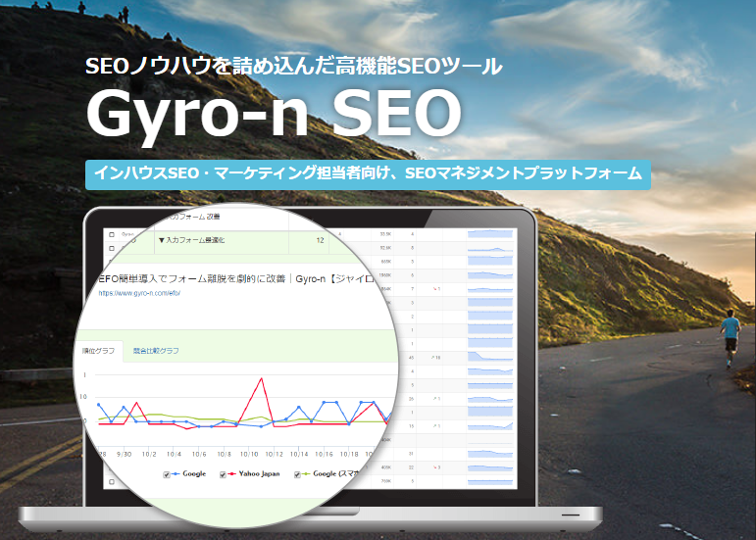Toggle the Google (スマホ) legend checkbox

coord(297,475)
